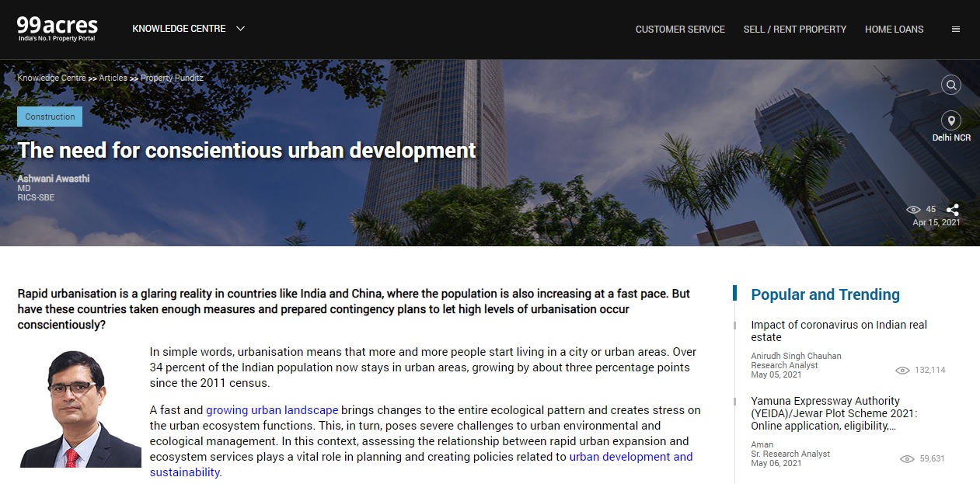Open the coronavirus real estate article

coord(839,330)
